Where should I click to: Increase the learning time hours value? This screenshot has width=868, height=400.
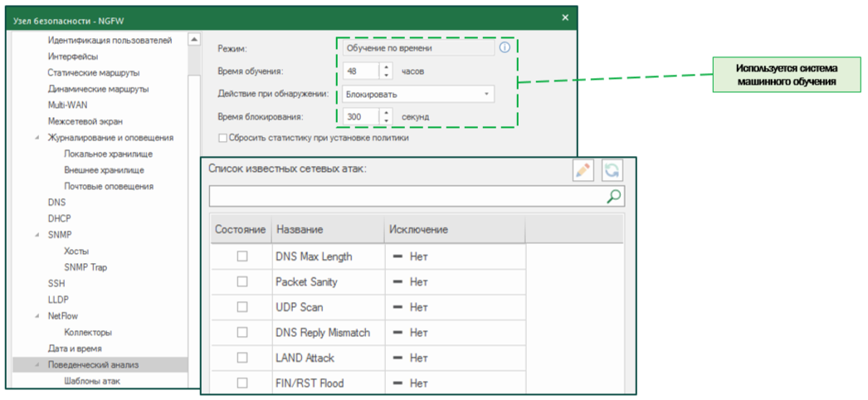[386, 67]
